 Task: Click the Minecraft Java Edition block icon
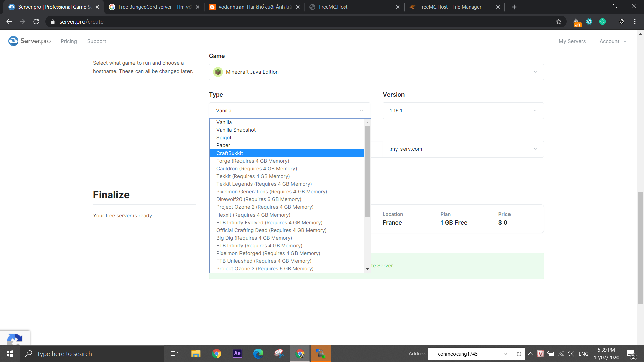pyautogui.click(x=218, y=72)
